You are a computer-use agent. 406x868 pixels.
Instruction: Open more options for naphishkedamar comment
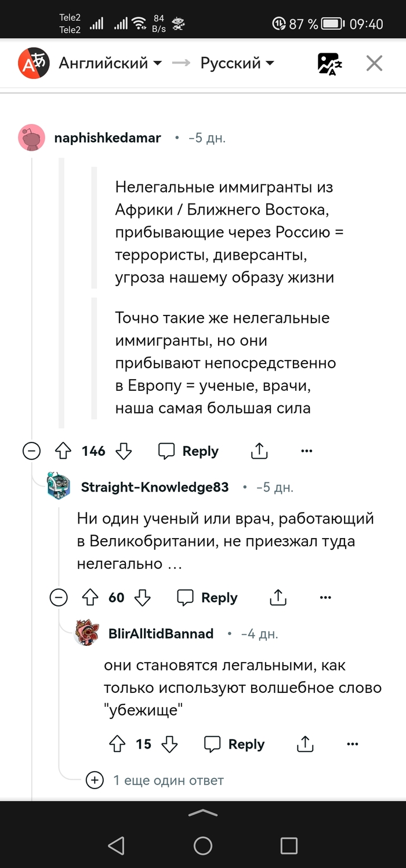(x=306, y=451)
